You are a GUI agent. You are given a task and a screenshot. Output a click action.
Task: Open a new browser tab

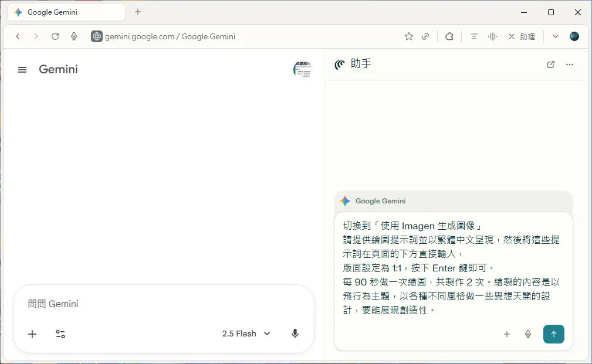coord(138,12)
